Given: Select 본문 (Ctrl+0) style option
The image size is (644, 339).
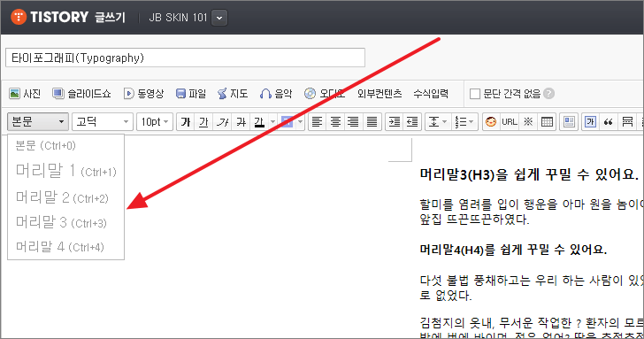Looking at the screenshot, I should (x=65, y=145).
